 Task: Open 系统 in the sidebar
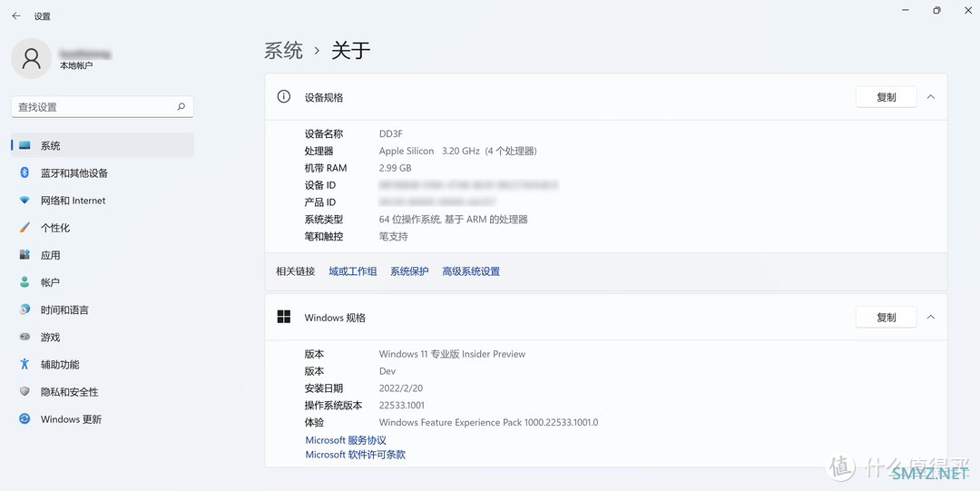[x=103, y=145]
